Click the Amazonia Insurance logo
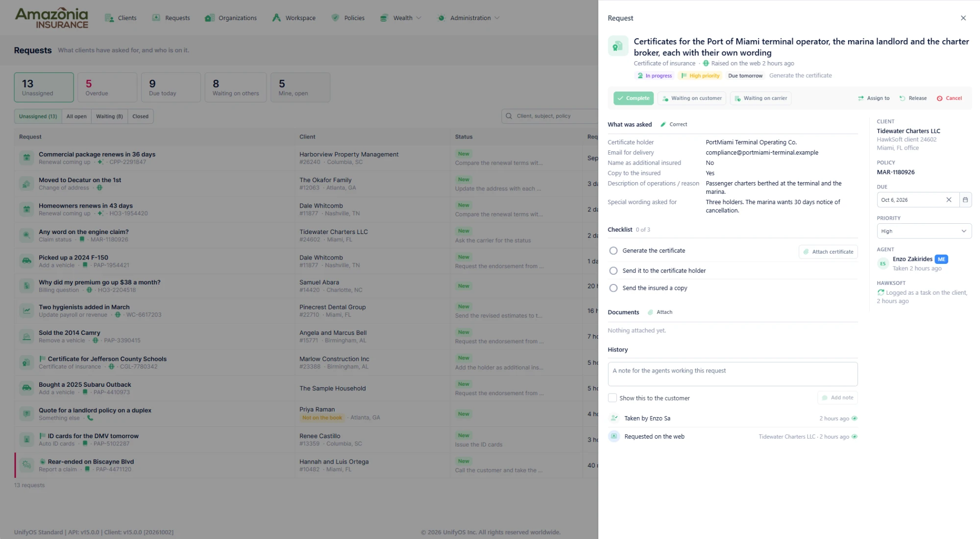The height and width of the screenshot is (539, 980). 51,18
